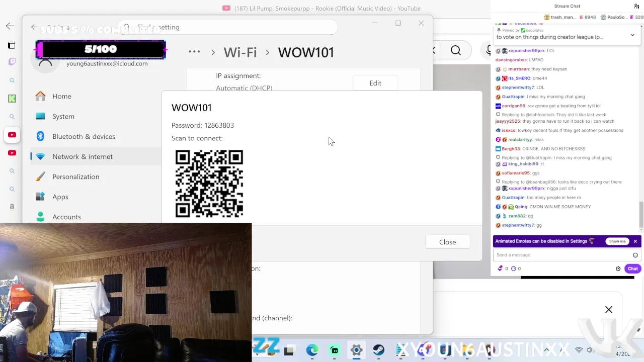The height and width of the screenshot is (362, 644).
Task: Click the Accounts person icon
Action: pos(41,217)
